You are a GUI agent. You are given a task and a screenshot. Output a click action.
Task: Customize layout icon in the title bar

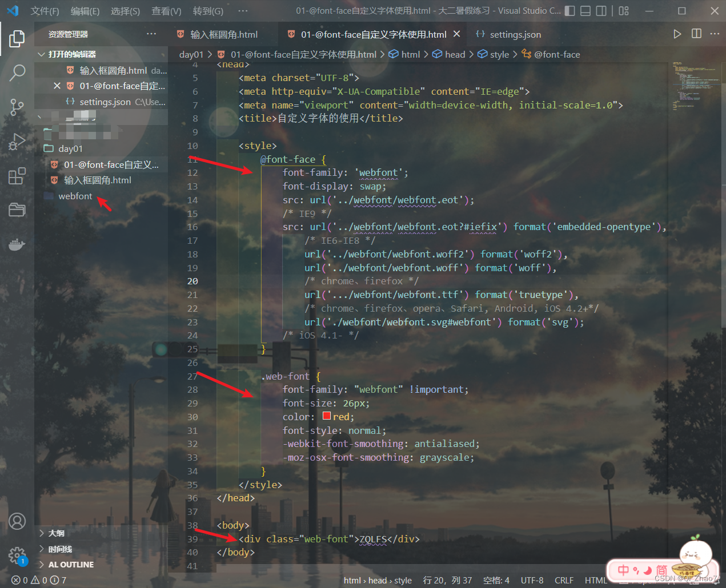click(624, 11)
